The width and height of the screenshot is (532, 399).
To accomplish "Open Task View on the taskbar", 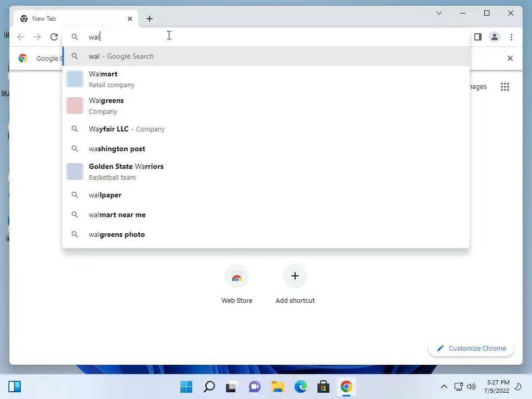I will tap(231, 387).
